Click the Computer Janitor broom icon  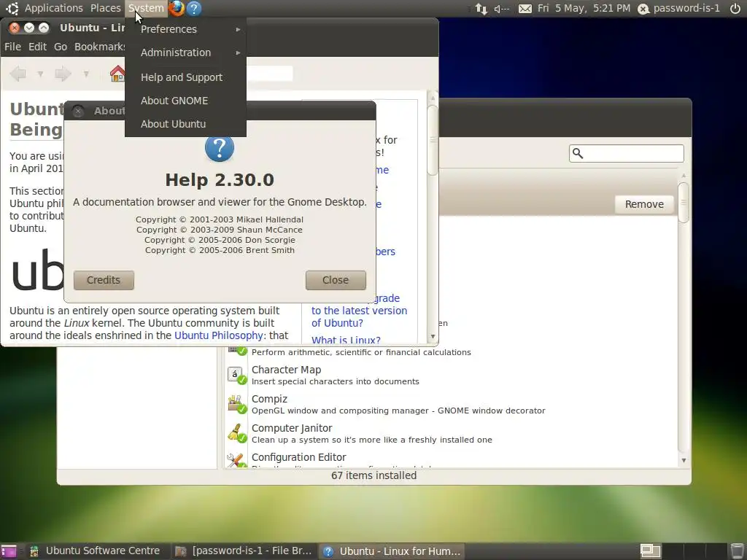click(237, 433)
